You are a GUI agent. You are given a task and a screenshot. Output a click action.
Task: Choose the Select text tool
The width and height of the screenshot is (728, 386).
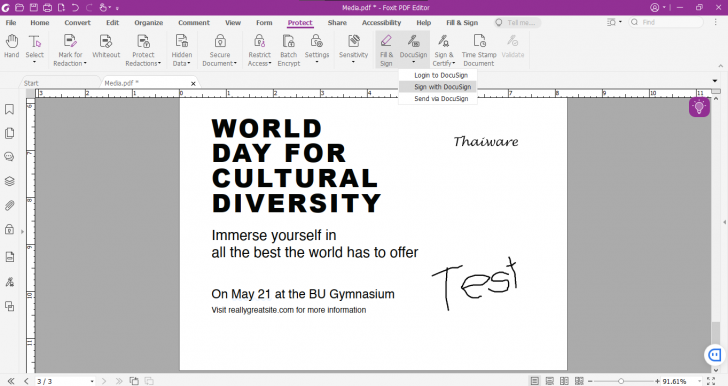(34, 42)
